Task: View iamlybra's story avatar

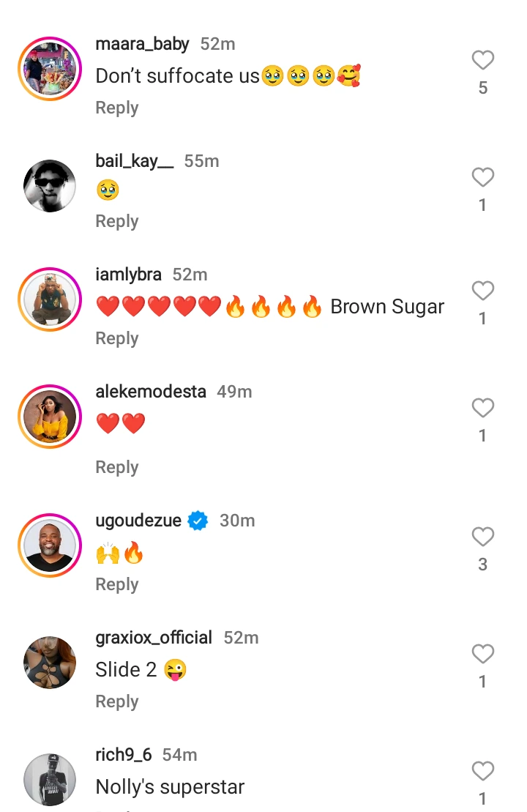Action: [x=50, y=300]
